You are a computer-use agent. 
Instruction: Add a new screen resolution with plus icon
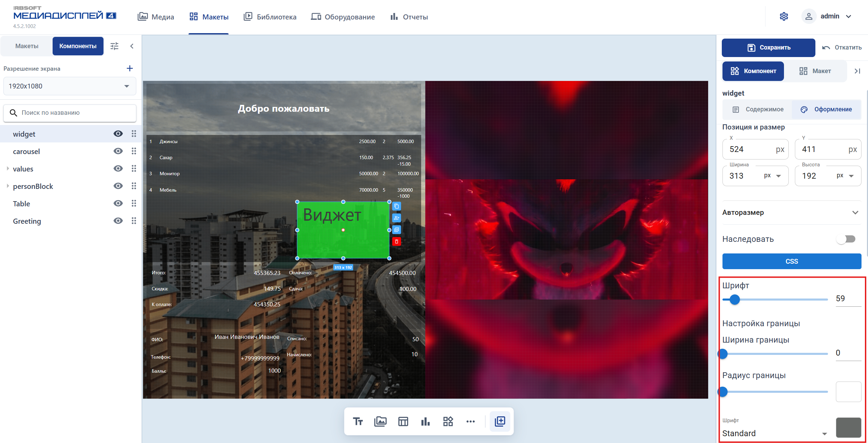pos(129,68)
